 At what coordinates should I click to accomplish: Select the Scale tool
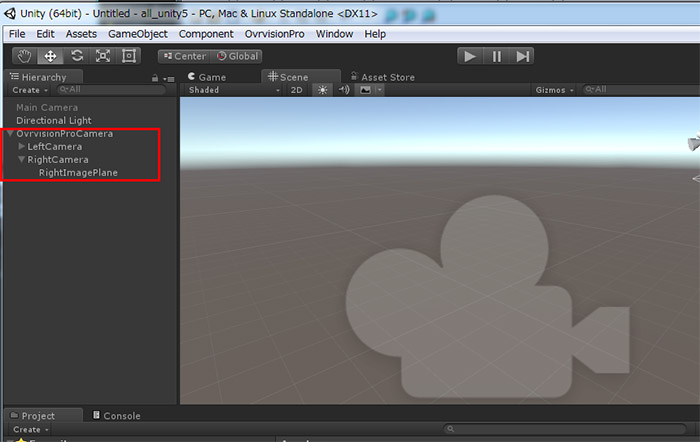[103, 56]
